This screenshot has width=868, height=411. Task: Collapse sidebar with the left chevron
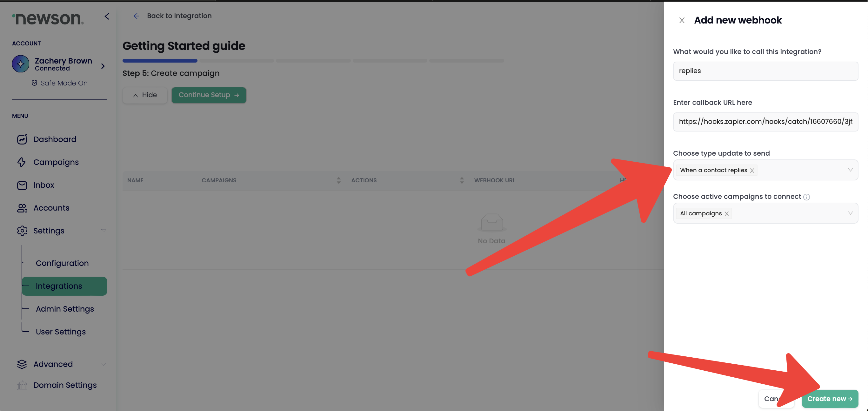(107, 16)
